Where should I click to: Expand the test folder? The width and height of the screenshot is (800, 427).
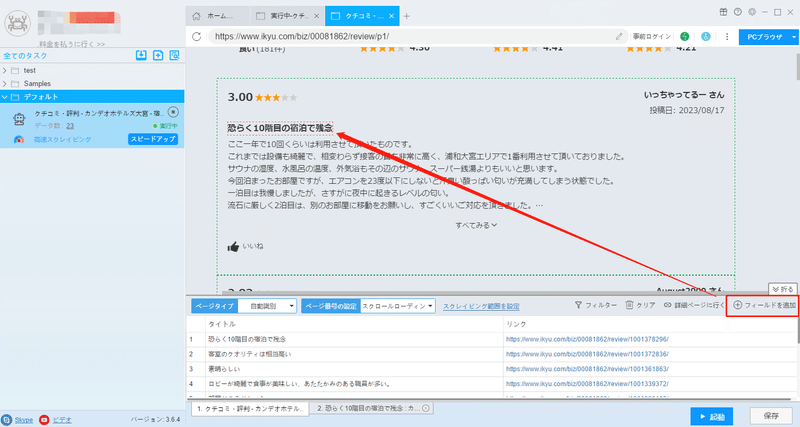tap(5, 70)
